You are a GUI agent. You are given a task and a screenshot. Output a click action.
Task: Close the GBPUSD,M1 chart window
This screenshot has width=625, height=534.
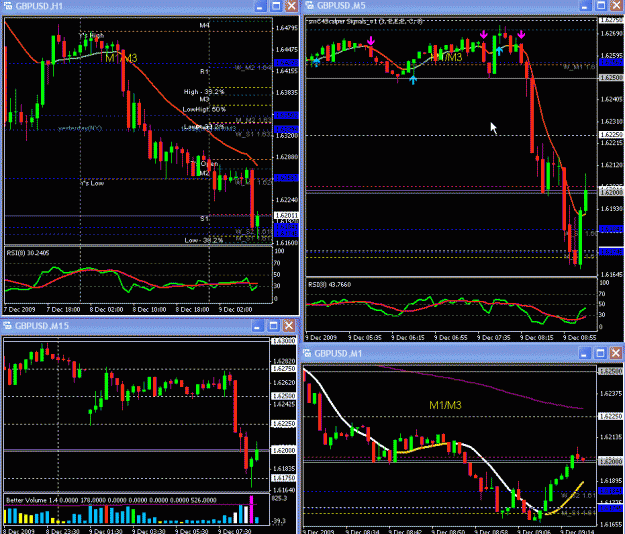tap(616, 353)
